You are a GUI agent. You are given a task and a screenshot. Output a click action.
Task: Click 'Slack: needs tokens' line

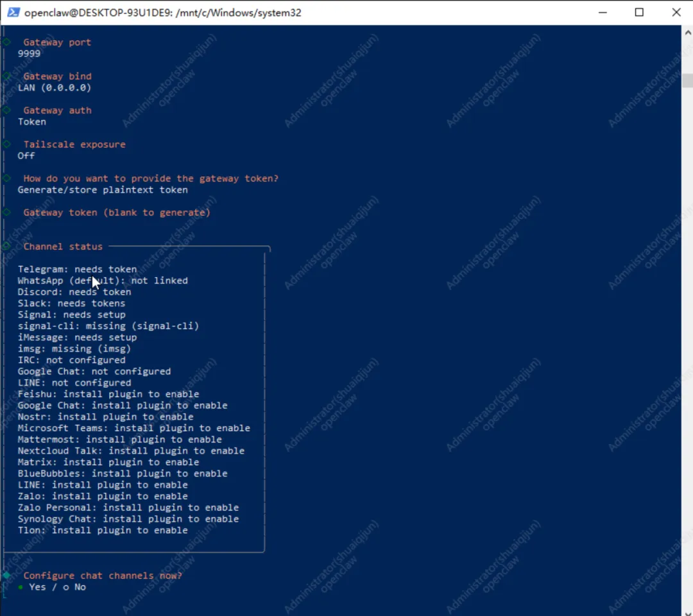[72, 303]
